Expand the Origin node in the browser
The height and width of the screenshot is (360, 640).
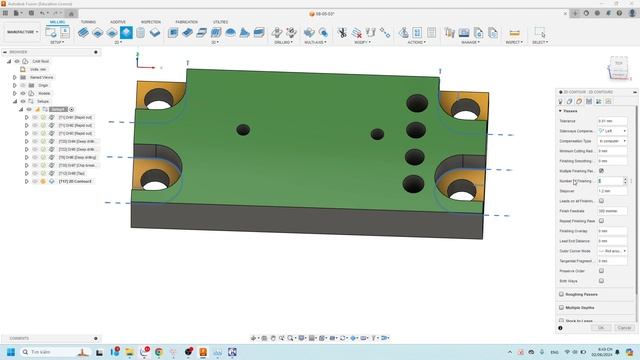click(x=15, y=85)
